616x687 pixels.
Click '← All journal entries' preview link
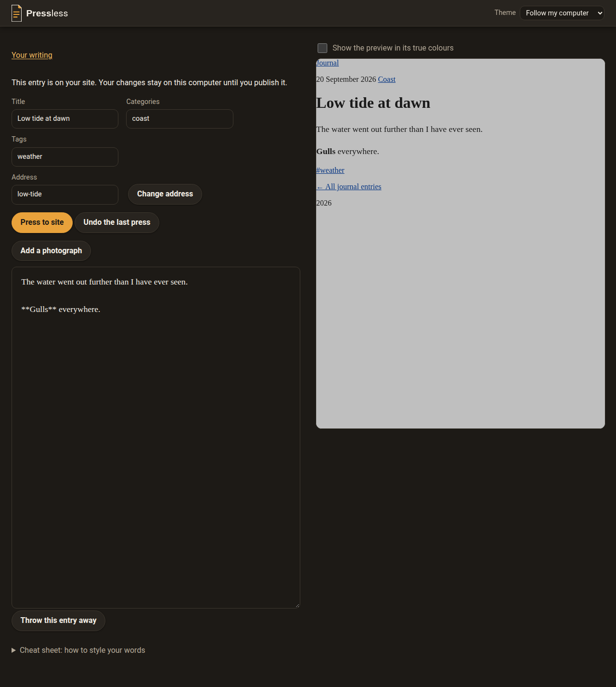[348, 187]
